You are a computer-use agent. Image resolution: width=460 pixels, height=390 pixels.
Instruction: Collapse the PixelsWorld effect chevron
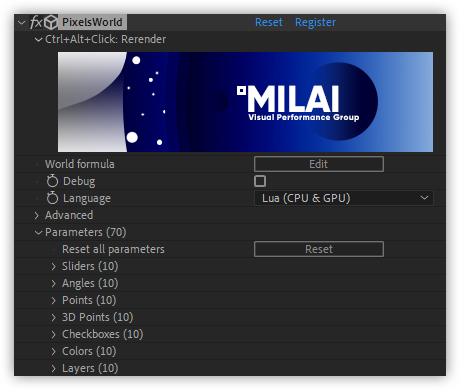pos(22,23)
